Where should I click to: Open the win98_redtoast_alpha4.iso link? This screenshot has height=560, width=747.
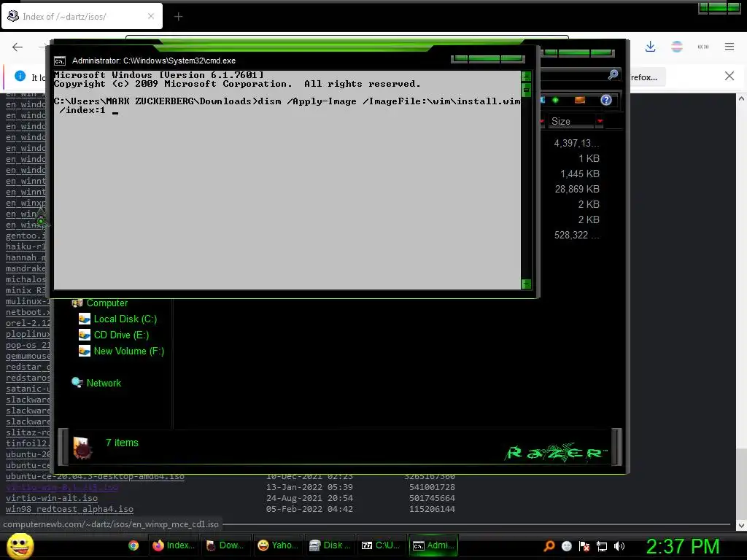pyautogui.click(x=69, y=509)
